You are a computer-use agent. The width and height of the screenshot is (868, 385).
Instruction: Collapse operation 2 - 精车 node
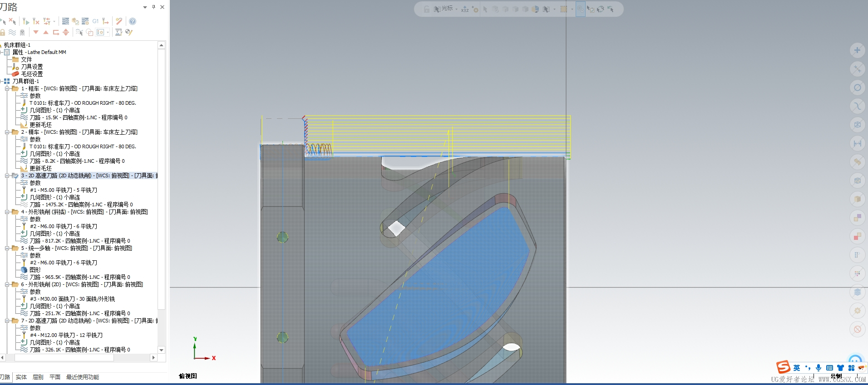click(7, 132)
